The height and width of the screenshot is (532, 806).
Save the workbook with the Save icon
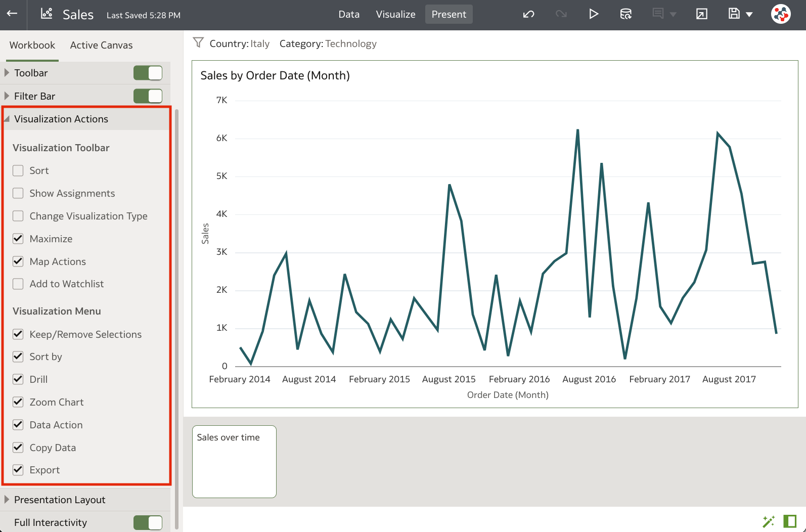coord(734,14)
